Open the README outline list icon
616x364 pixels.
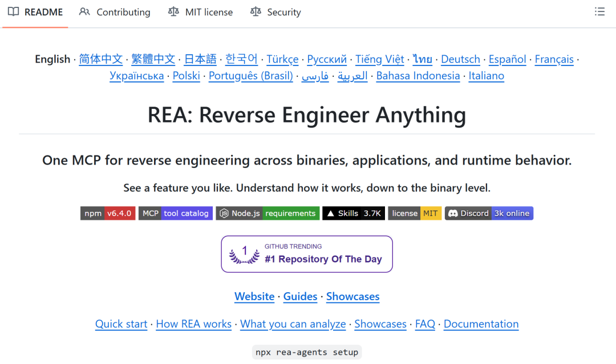tap(599, 12)
